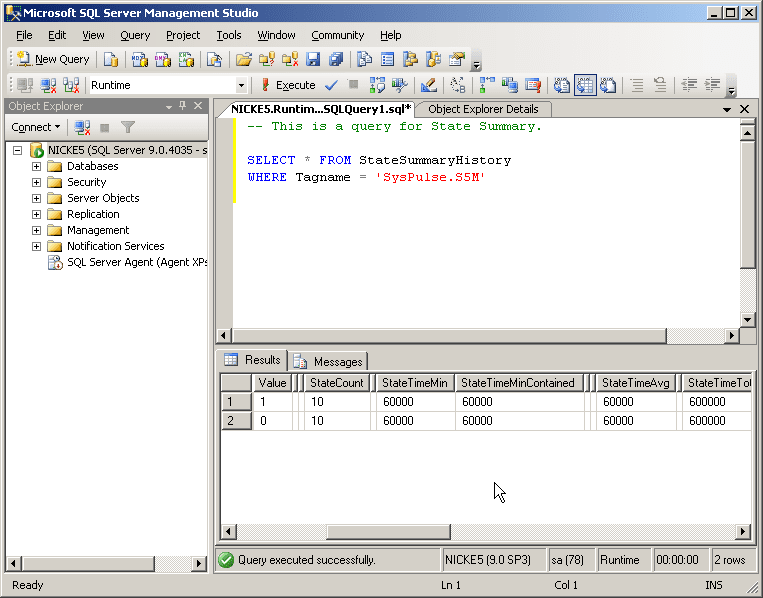The height and width of the screenshot is (598, 763).
Task: Click the StateTimeMinContained column header
Action: coord(518,383)
